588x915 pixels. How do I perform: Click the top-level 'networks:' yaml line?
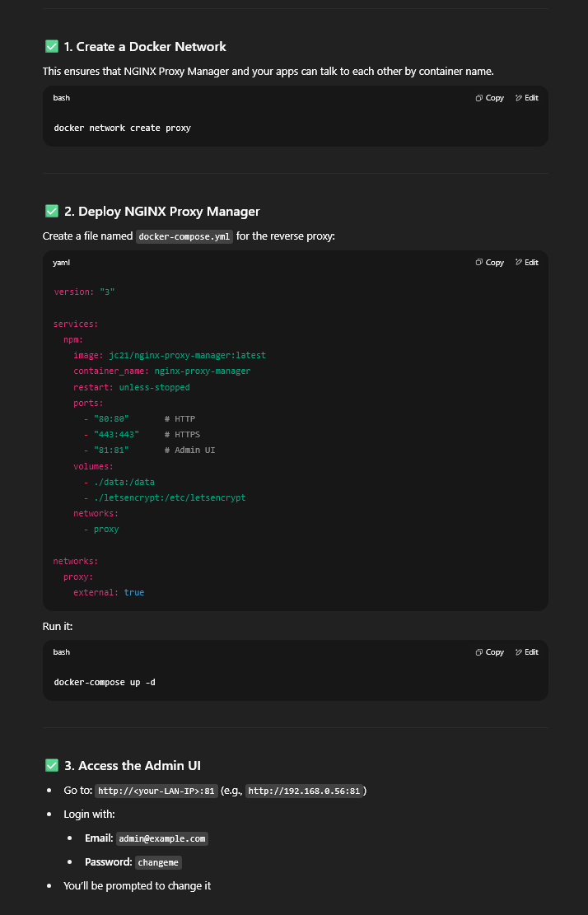click(x=76, y=562)
